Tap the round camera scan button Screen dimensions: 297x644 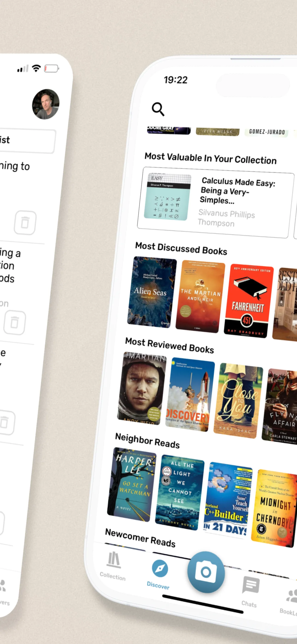click(x=206, y=572)
